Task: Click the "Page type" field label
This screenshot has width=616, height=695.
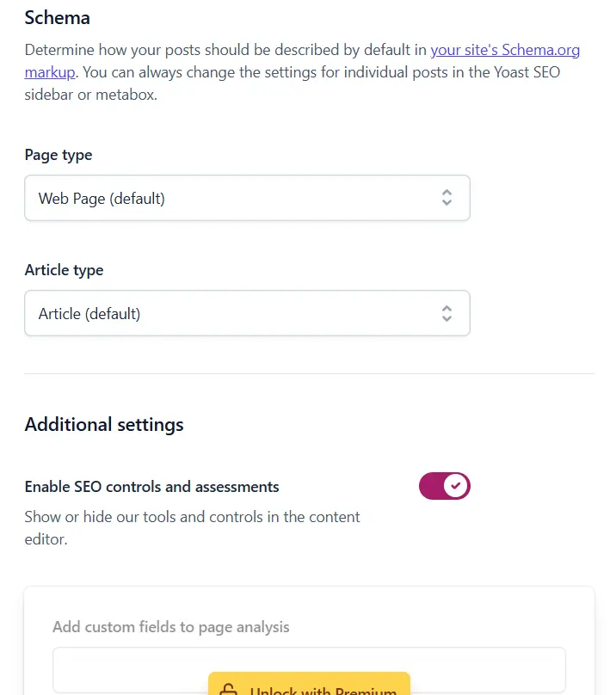Action: tap(59, 155)
